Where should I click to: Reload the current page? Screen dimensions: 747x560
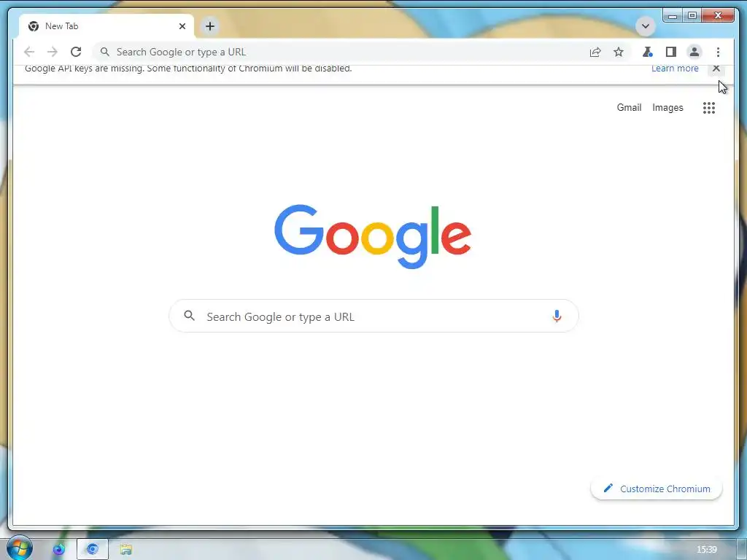point(76,52)
